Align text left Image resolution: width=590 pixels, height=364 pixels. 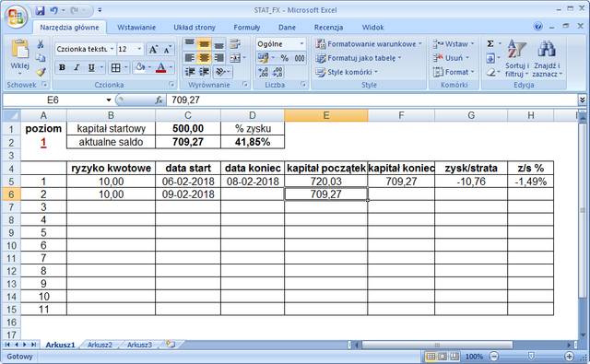(x=189, y=58)
